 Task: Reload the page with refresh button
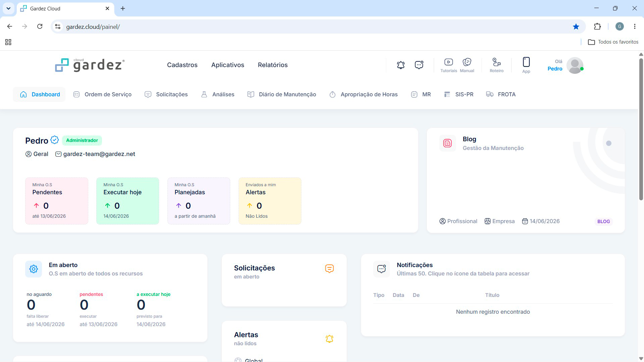pos(40,27)
